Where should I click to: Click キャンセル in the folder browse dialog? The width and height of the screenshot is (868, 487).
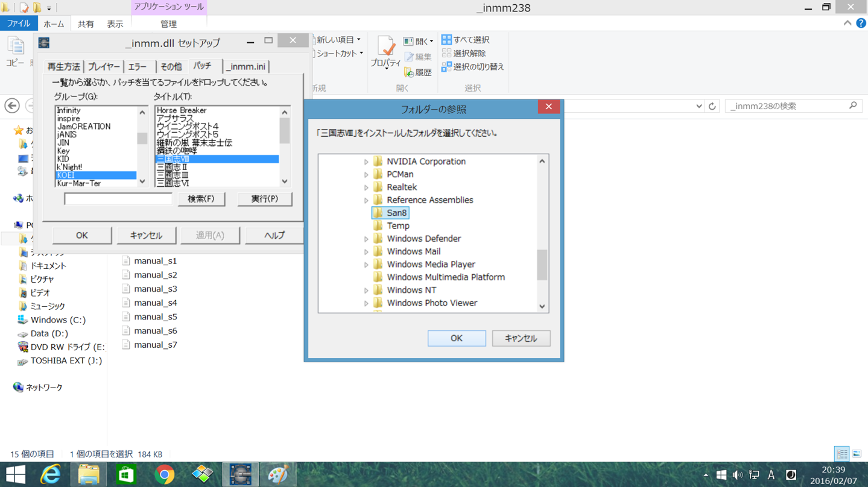(521, 339)
